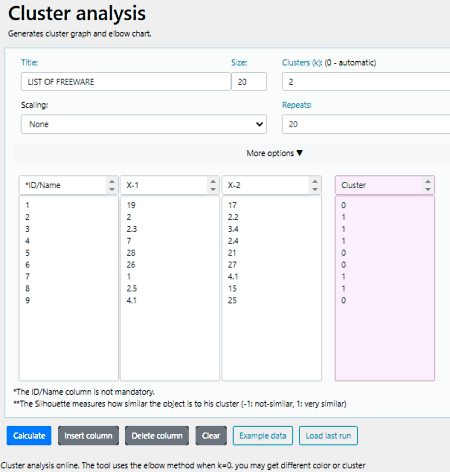Click Load last run button
Viewport: 450px width, 472px height.
(x=328, y=435)
